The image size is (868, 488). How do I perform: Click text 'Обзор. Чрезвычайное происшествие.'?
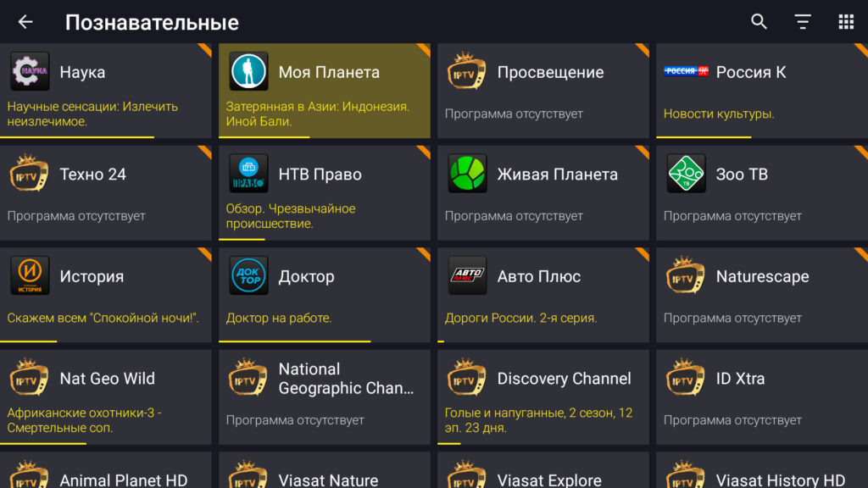tap(291, 216)
